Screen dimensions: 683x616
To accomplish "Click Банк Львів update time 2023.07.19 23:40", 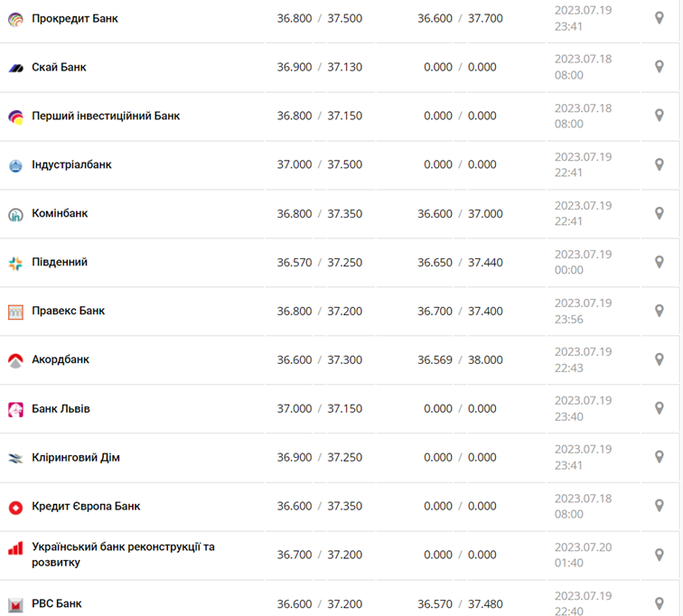I will [x=583, y=408].
